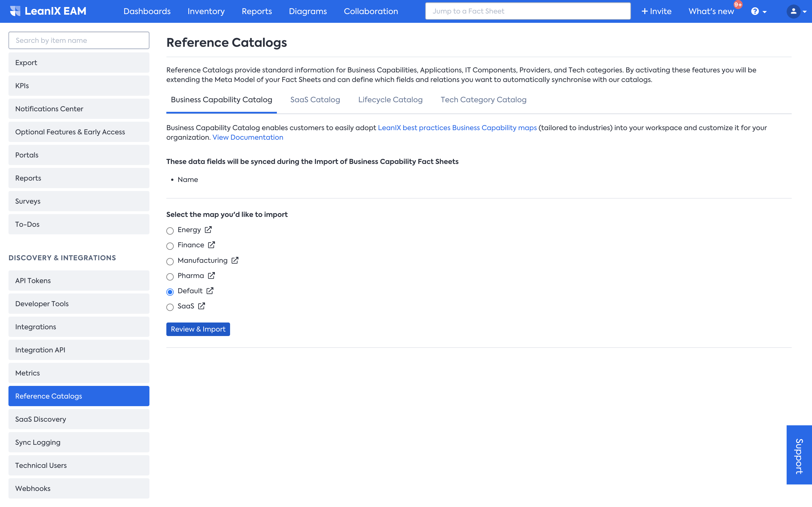
Task: Open SaaS map external link icon
Action: coord(201,306)
